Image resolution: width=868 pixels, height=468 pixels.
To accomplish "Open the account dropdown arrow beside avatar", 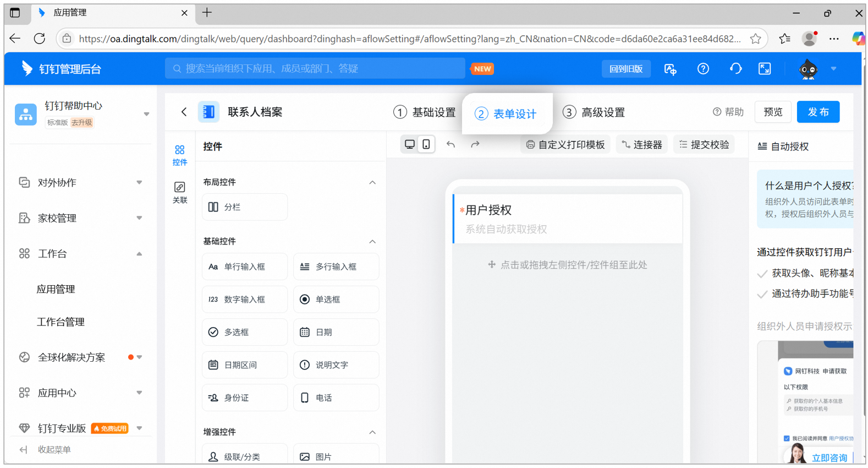I will (x=833, y=69).
